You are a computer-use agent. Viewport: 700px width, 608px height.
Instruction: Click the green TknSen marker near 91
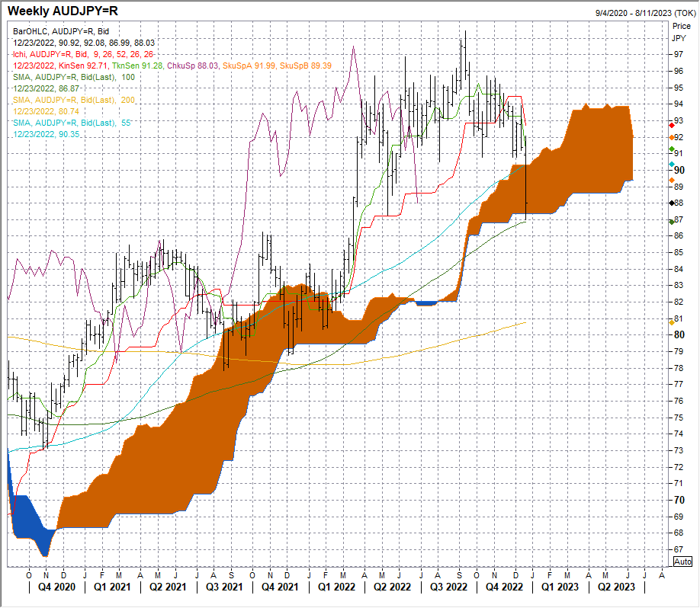[x=672, y=149]
